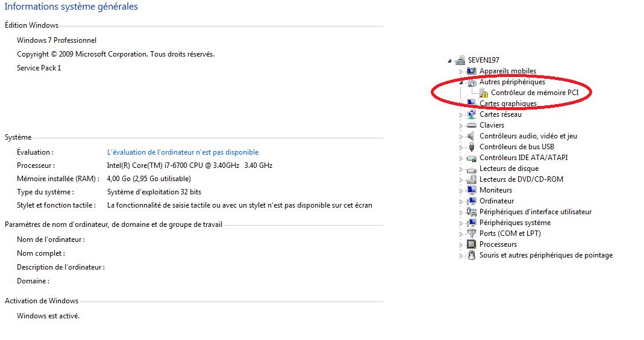Click the Autres périphériques question-mark icon
Viewport: 644px width, 340px height.
pyautogui.click(x=472, y=82)
